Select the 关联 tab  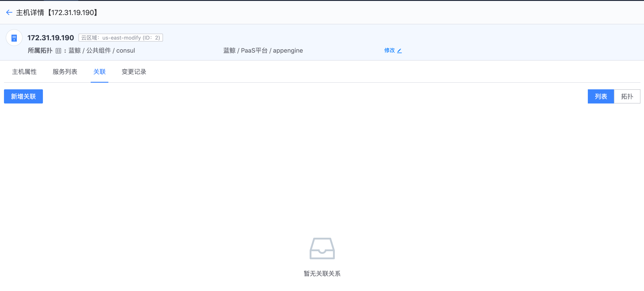[99, 72]
